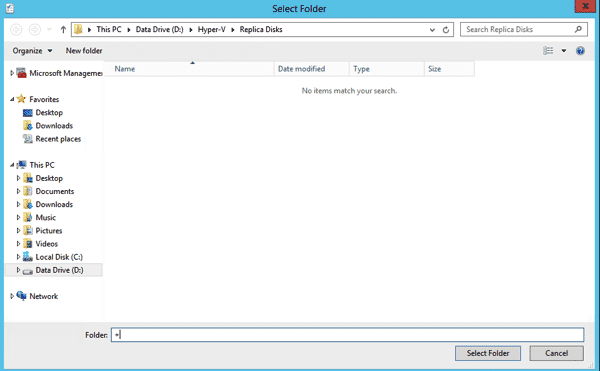Create a New folder
The image size is (600, 371).
tap(84, 50)
